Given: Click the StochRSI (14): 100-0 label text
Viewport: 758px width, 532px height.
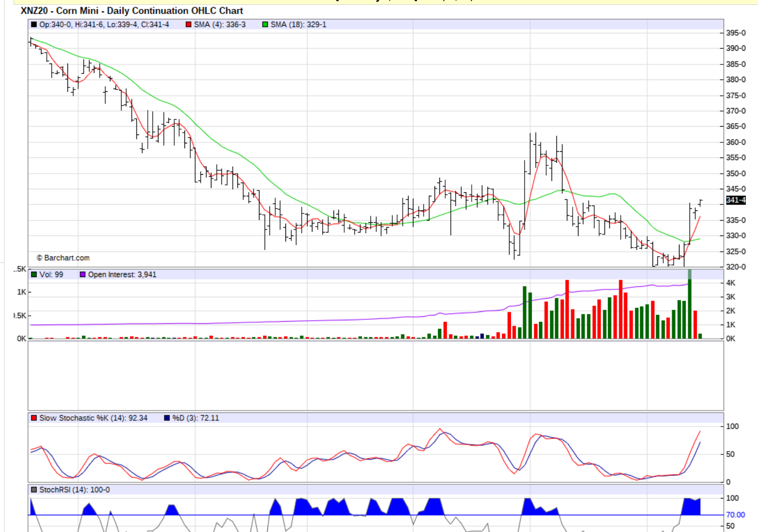Looking at the screenshot, I should (x=74, y=490).
